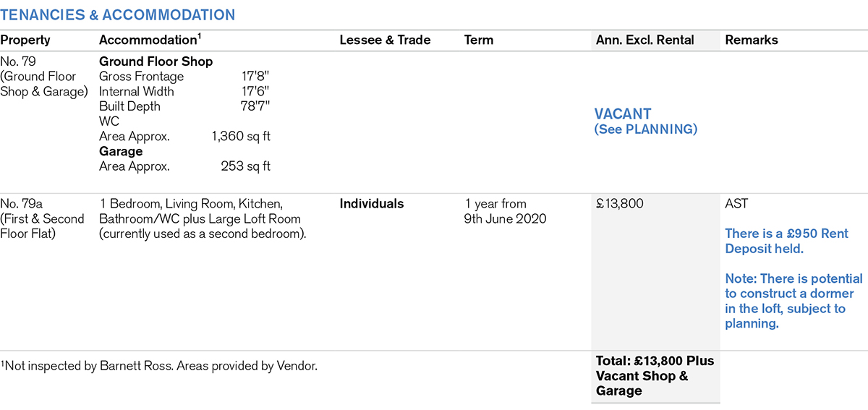Image resolution: width=868 pixels, height=410 pixels.
Task: Click the £13,800 rental amount for No. 79a
Action: 619,204
